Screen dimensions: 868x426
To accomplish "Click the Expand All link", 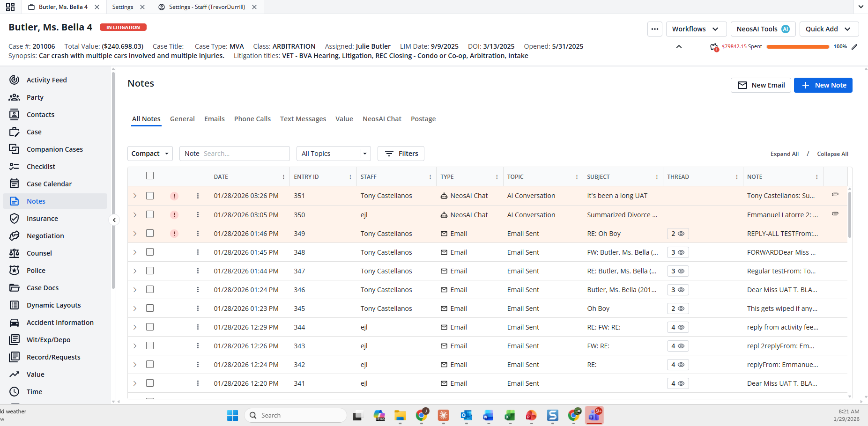I will pyautogui.click(x=784, y=154).
